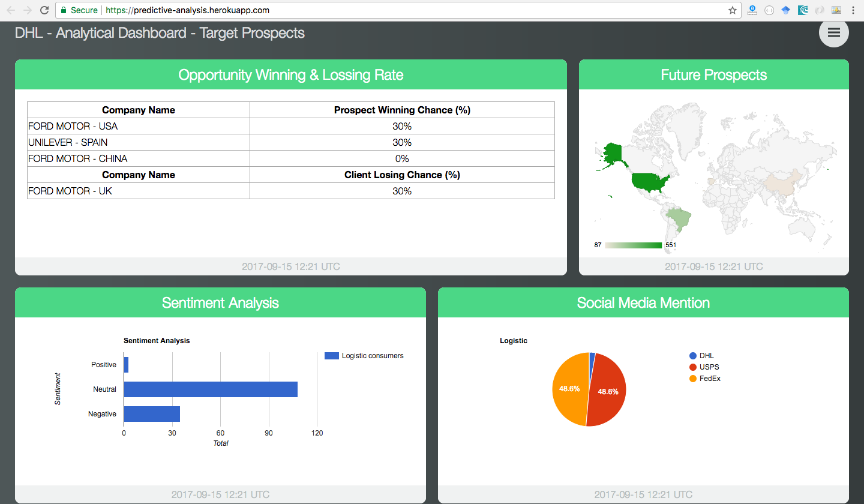Open Chrome three-dot menu
864x504 pixels.
853,10
